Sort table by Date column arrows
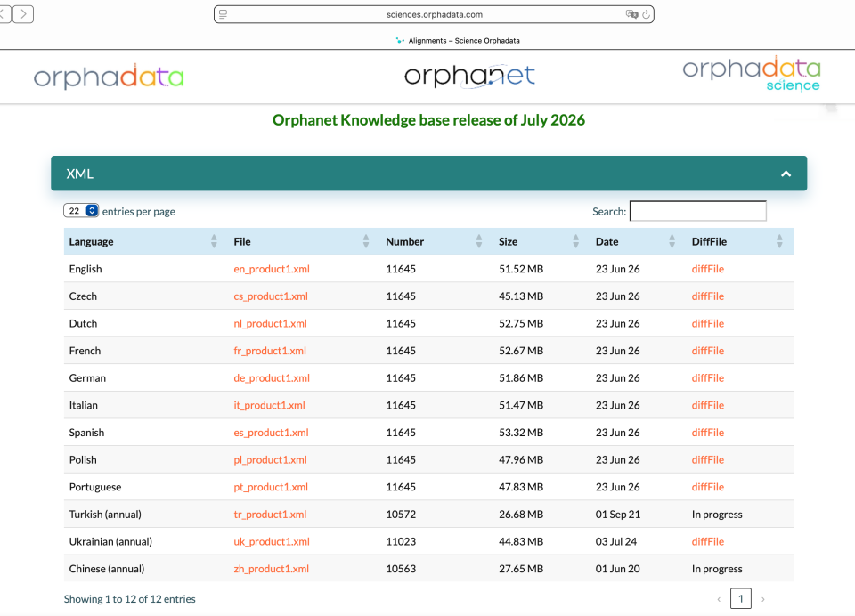Image resolution: width=855 pixels, height=616 pixels. [672, 241]
